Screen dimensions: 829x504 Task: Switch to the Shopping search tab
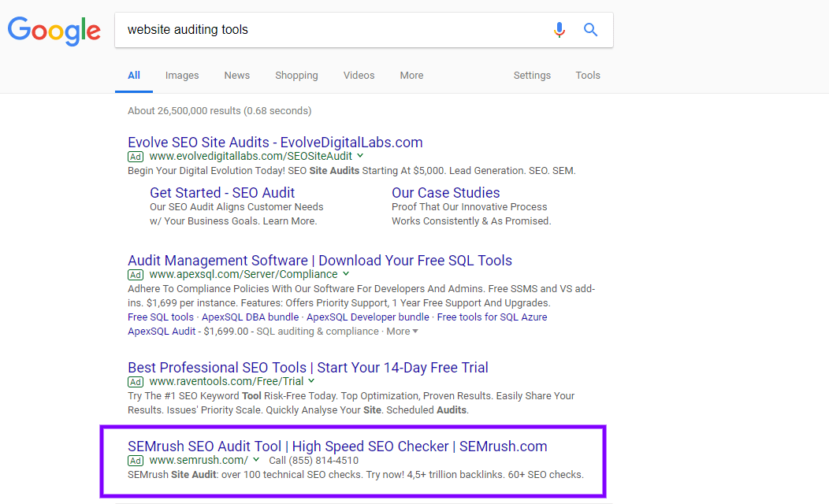(296, 75)
